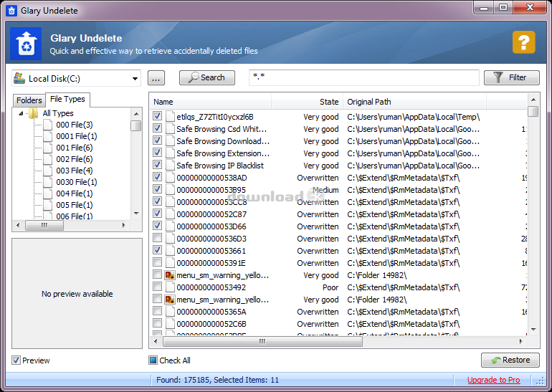Click the file types tree horizontal scrollbar thumb

pyautogui.click(x=44, y=226)
